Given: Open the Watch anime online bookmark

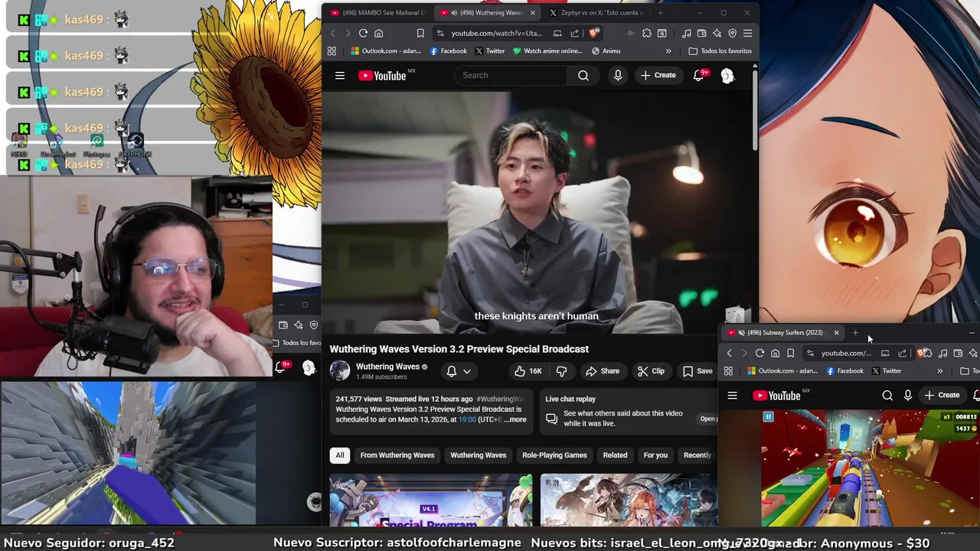Looking at the screenshot, I should 547,51.
